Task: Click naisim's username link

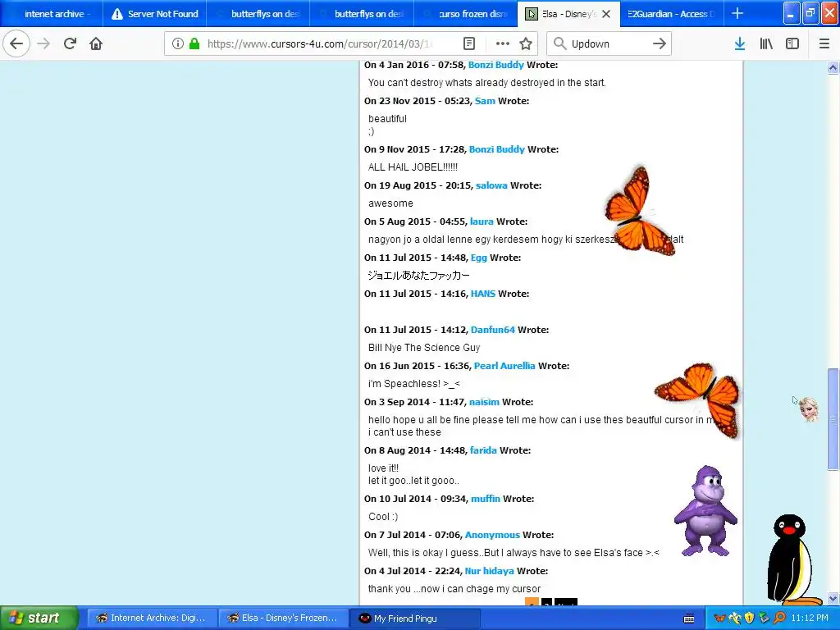Action: [484, 402]
